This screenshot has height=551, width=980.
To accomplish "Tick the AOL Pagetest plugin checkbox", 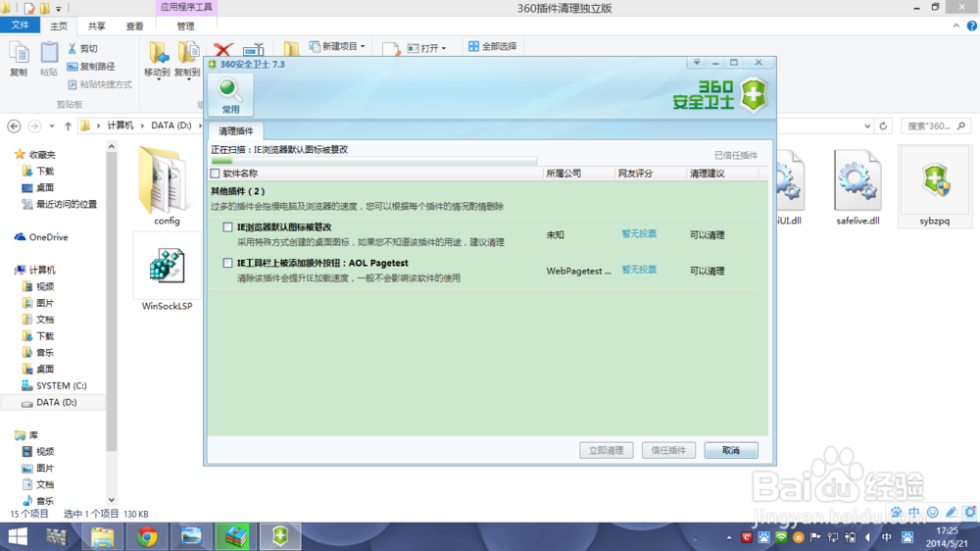I will [227, 263].
